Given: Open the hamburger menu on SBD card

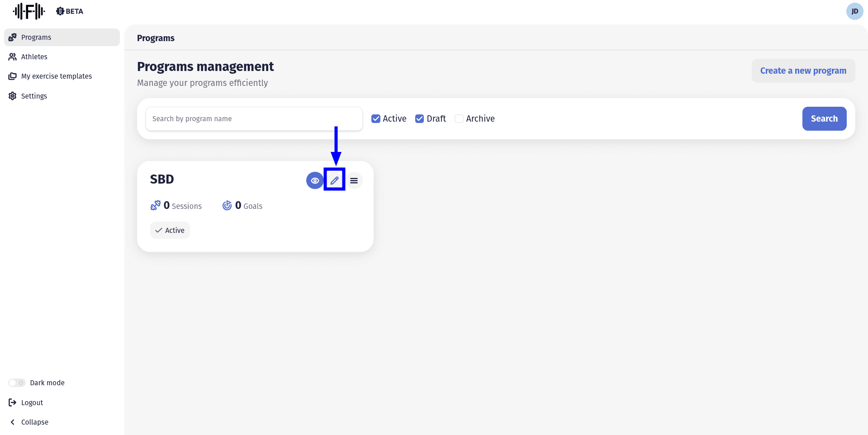Looking at the screenshot, I should click(x=354, y=180).
